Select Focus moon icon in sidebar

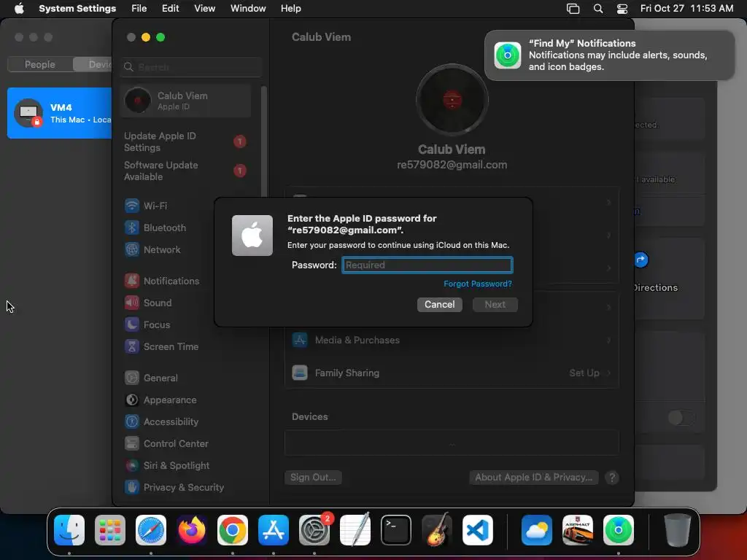(132, 324)
